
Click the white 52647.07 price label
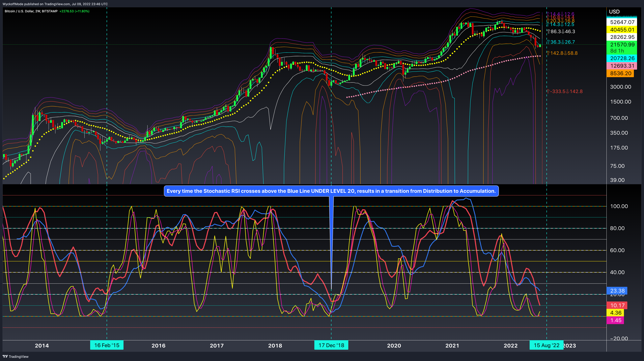click(x=622, y=22)
